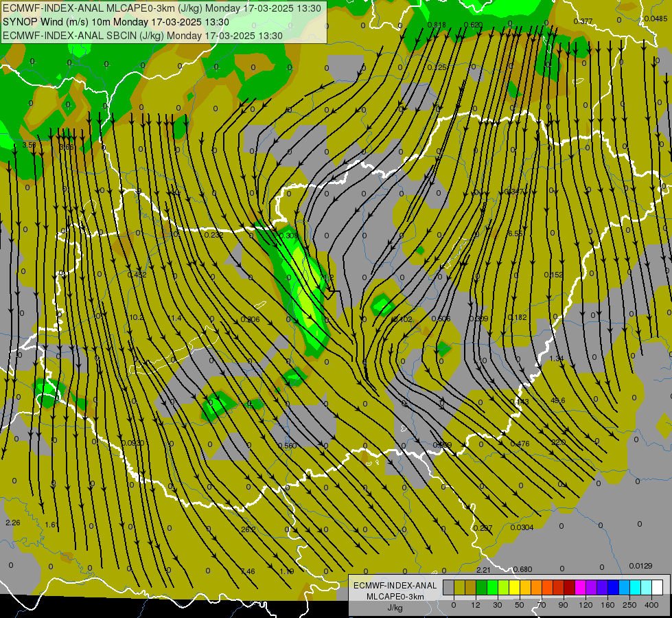This screenshot has width=672, height=618.
Task: Click the map value 11.4
Action: [175, 318]
